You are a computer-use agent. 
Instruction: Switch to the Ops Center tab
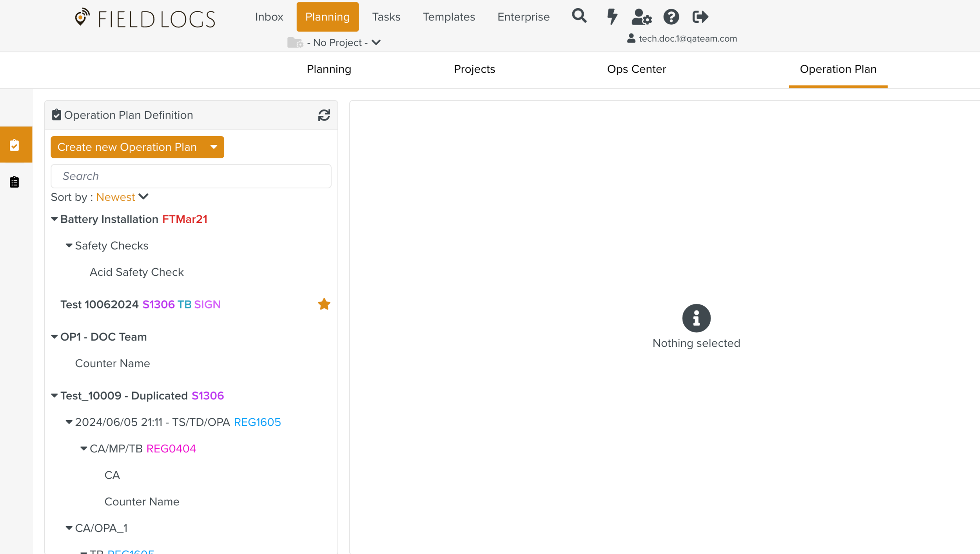(x=636, y=69)
